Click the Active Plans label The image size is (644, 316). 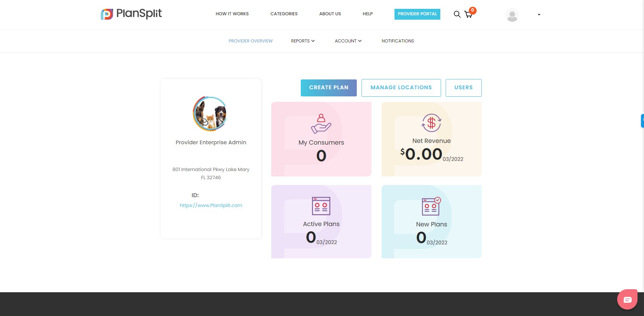click(x=321, y=224)
